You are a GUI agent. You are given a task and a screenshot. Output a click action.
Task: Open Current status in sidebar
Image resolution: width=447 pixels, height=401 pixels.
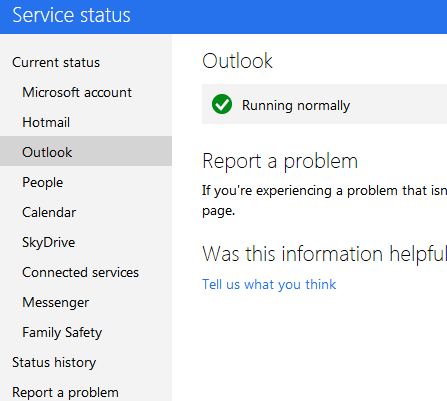click(x=56, y=62)
